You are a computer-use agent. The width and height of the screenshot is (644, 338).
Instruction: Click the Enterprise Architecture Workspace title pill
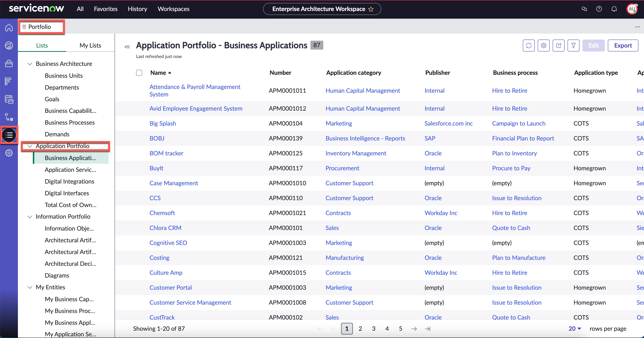[x=322, y=9]
